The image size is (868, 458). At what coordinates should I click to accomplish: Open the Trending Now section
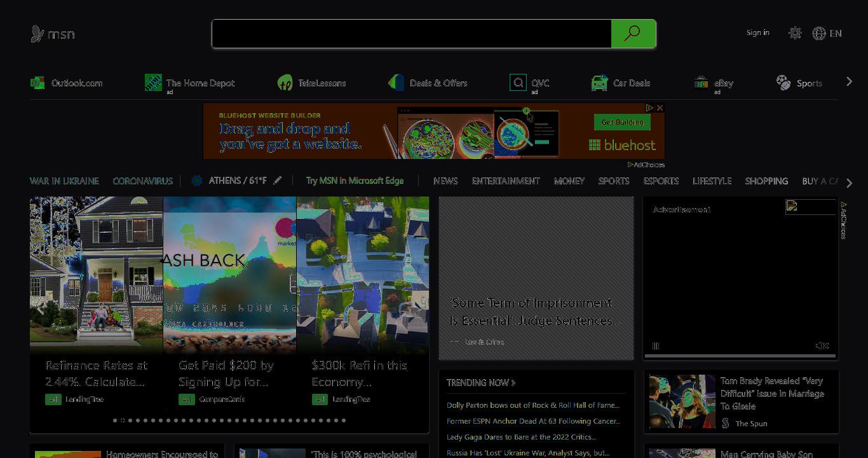point(481,382)
